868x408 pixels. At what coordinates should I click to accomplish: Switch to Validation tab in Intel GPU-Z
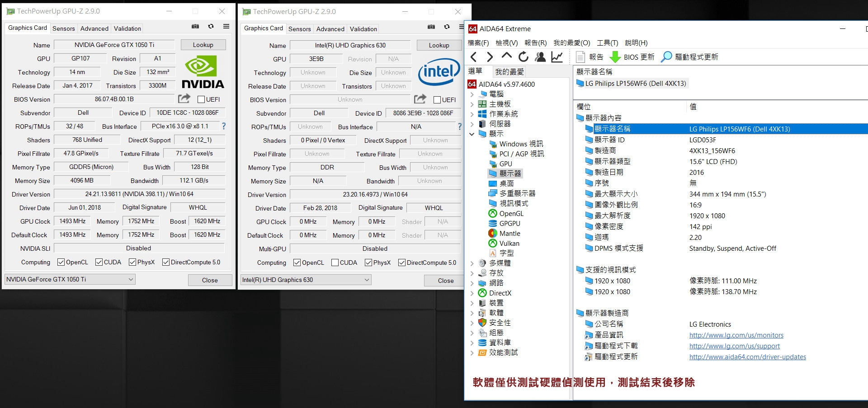(x=363, y=29)
